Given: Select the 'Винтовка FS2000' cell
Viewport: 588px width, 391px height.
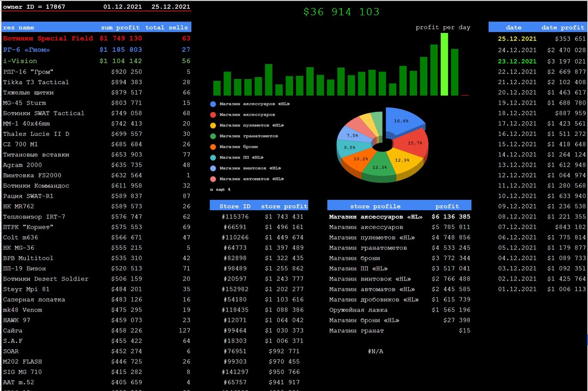Looking at the screenshot, I should pos(32,175).
